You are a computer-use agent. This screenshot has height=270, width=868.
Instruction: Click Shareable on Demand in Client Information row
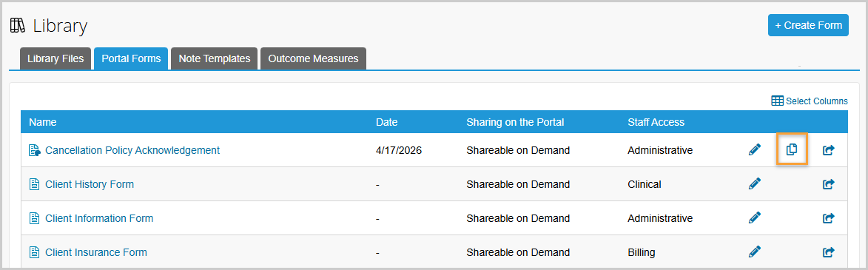click(x=517, y=218)
